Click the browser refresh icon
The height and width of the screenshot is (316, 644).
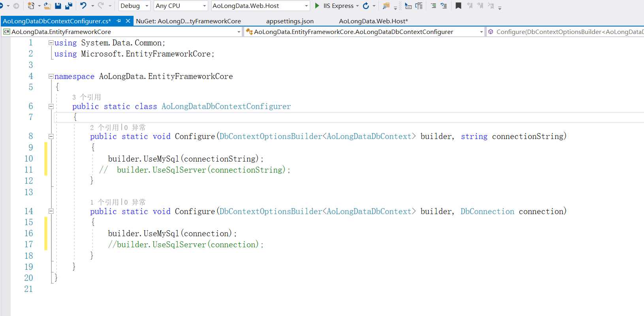point(366,6)
